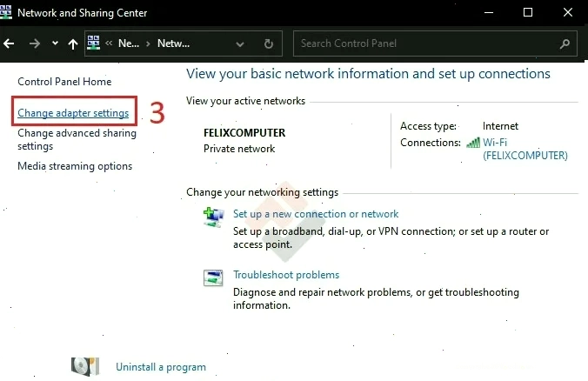588x381 pixels.
Task: Close the Network and Sharing Center window
Action: [x=568, y=12]
